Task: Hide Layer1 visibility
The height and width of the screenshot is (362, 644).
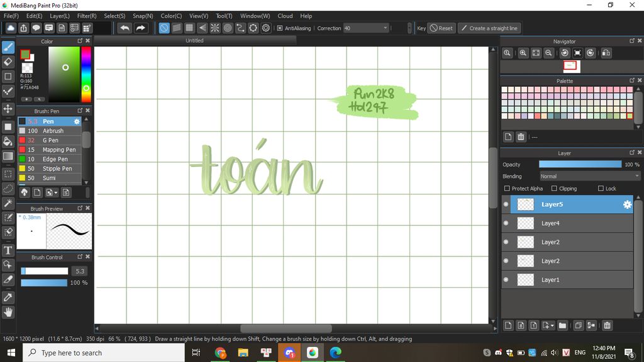Action: tap(506, 280)
